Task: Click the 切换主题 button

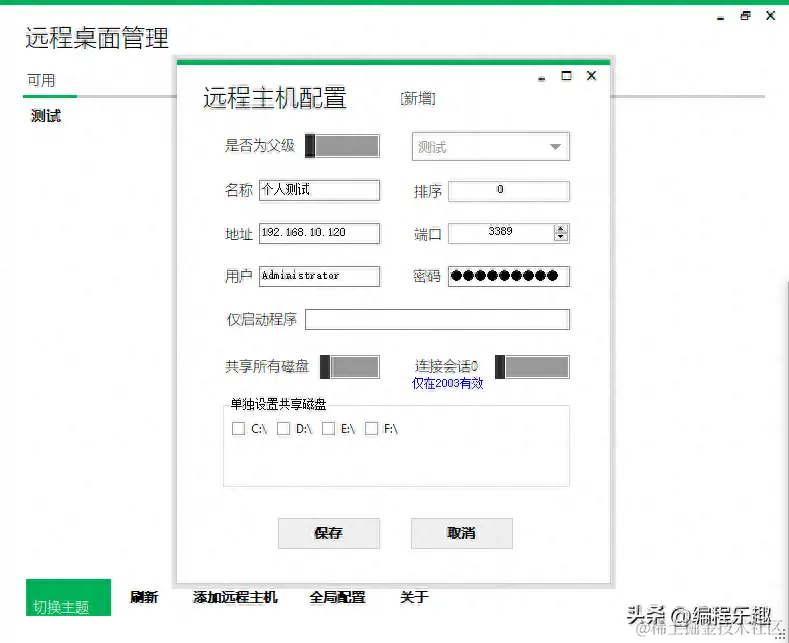Action: click(x=68, y=598)
